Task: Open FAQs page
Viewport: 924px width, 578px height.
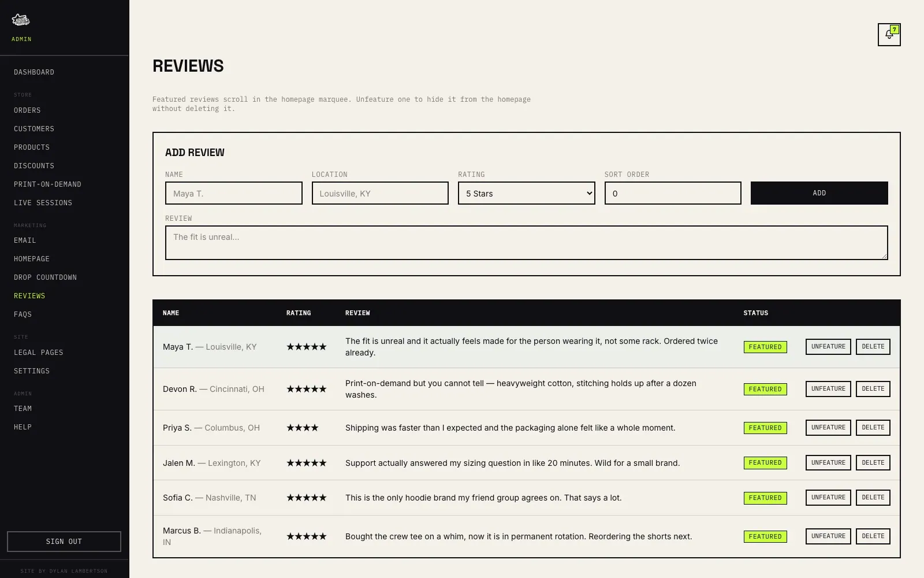Action: (23, 314)
